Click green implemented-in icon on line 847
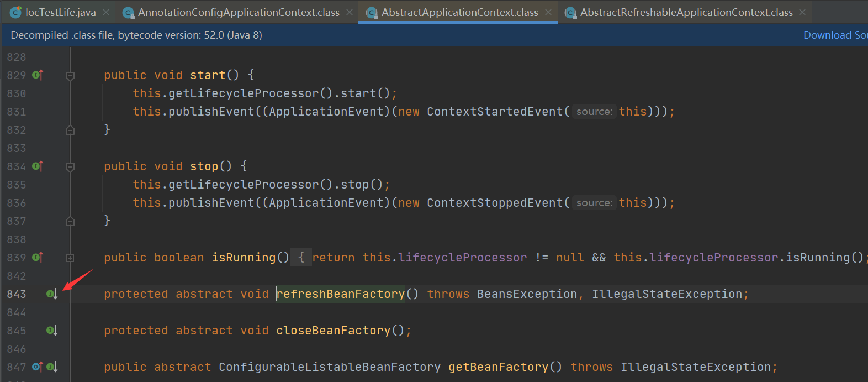 coord(52,367)
